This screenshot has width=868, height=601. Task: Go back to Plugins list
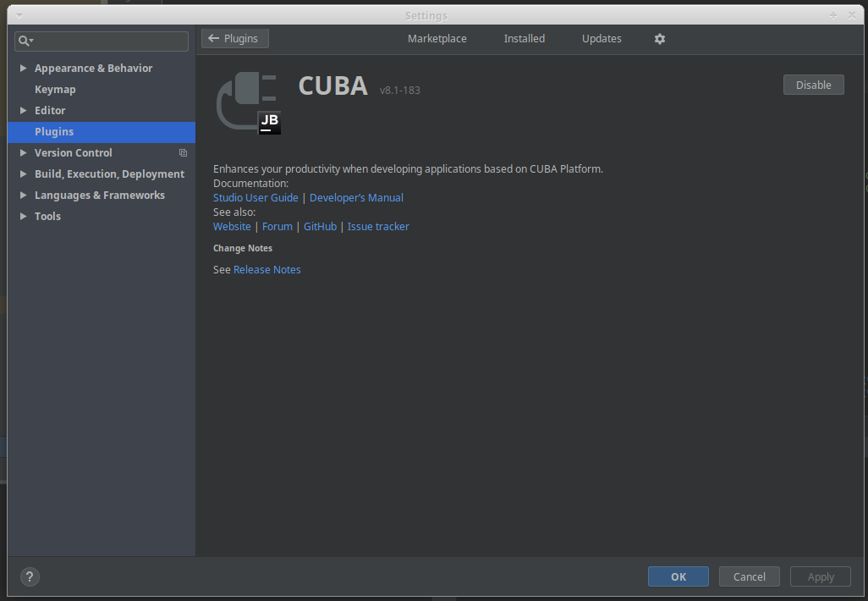[234, 39]
